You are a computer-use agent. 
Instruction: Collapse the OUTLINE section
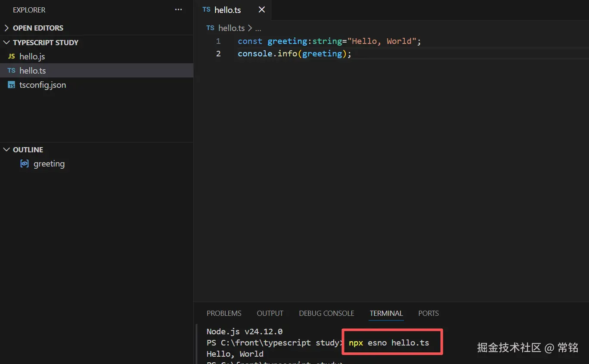[x=96, y=150]
